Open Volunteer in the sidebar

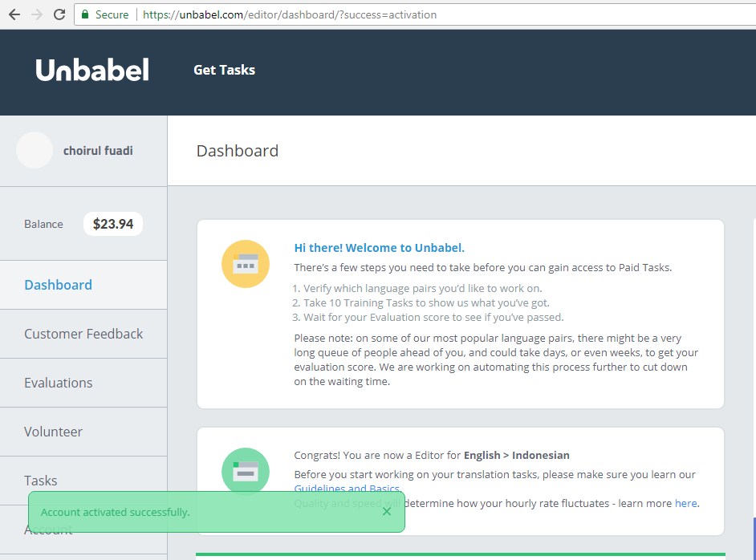(83, 432)
